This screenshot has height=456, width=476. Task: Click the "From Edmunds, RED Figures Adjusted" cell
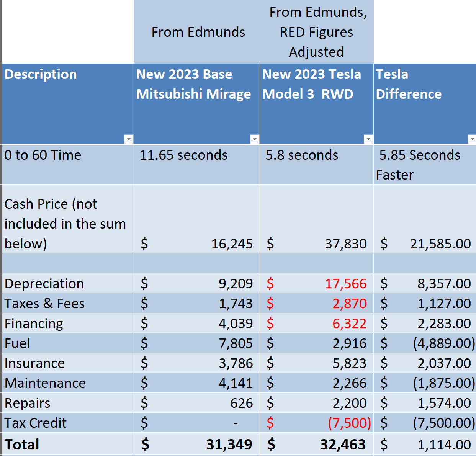[317, 32]
